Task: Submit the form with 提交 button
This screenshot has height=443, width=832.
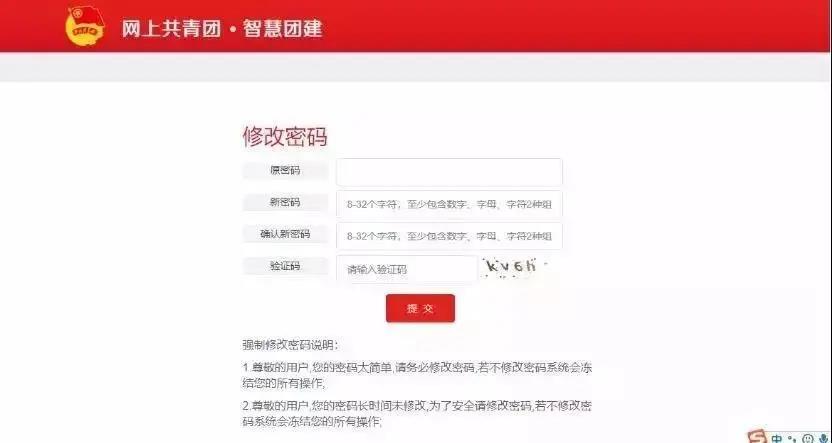Action: pos(420,308)
